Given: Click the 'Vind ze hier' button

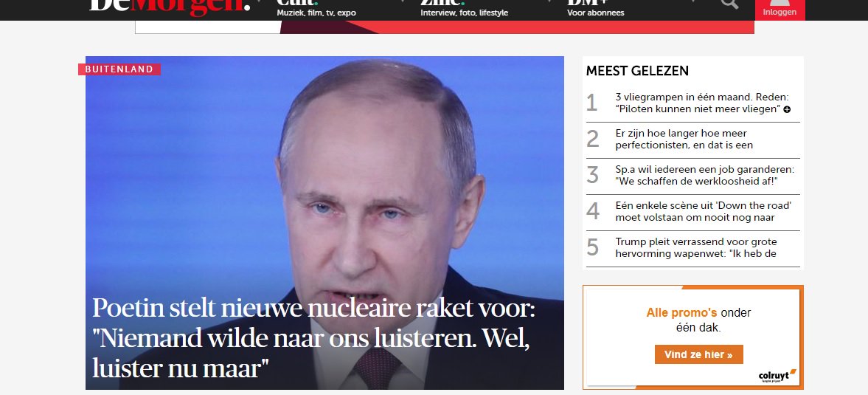Looking at the screenshot, I should pos(698,354).
